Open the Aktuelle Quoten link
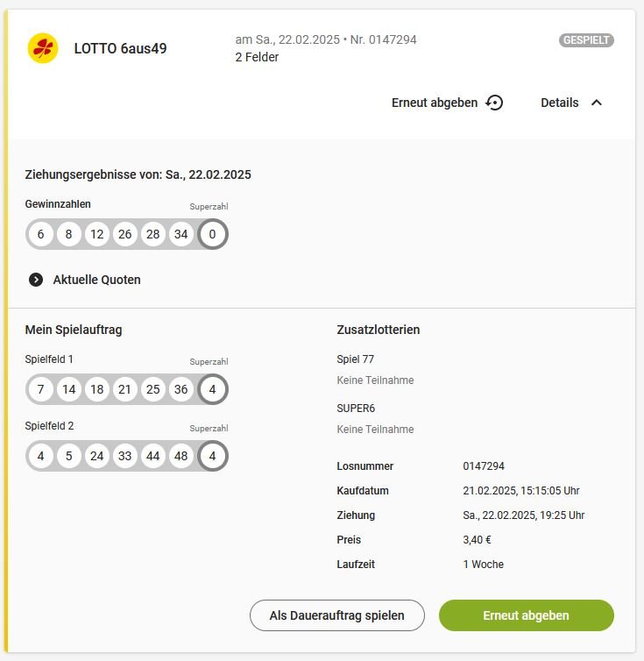The height and width of the screenshot is (661, 644). (96, 280)
